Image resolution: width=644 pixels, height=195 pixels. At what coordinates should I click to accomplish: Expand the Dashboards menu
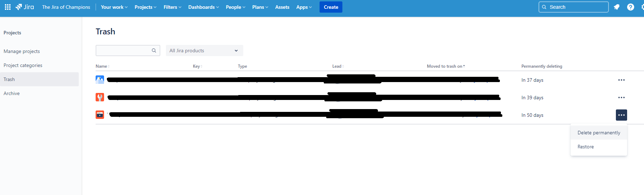pyautogui.click(x=204, y=7)
